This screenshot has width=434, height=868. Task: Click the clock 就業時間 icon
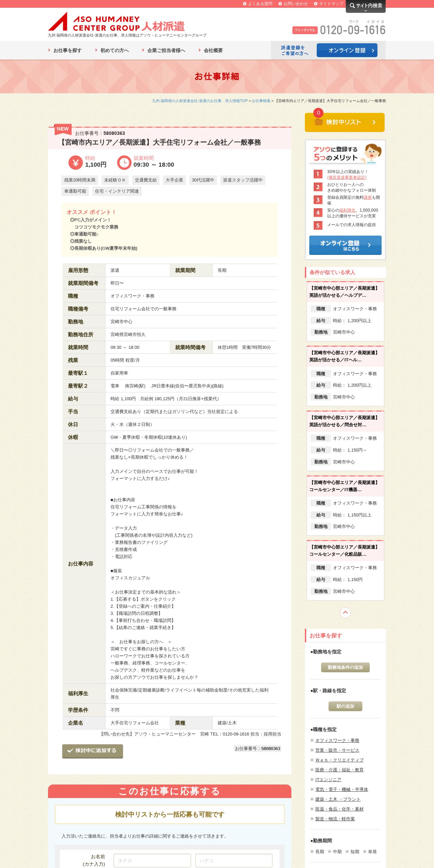[124, 163]
